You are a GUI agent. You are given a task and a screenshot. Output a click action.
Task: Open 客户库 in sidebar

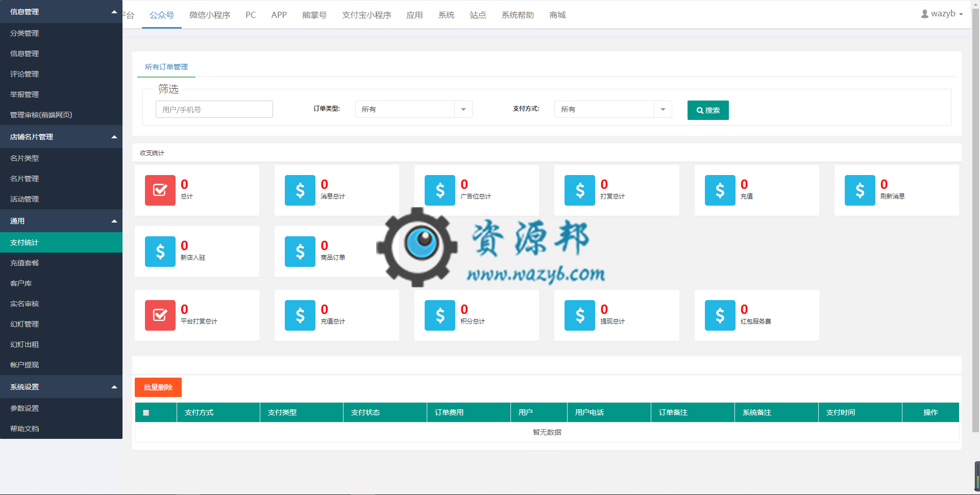pyautogui.click(x=61, y=283)
